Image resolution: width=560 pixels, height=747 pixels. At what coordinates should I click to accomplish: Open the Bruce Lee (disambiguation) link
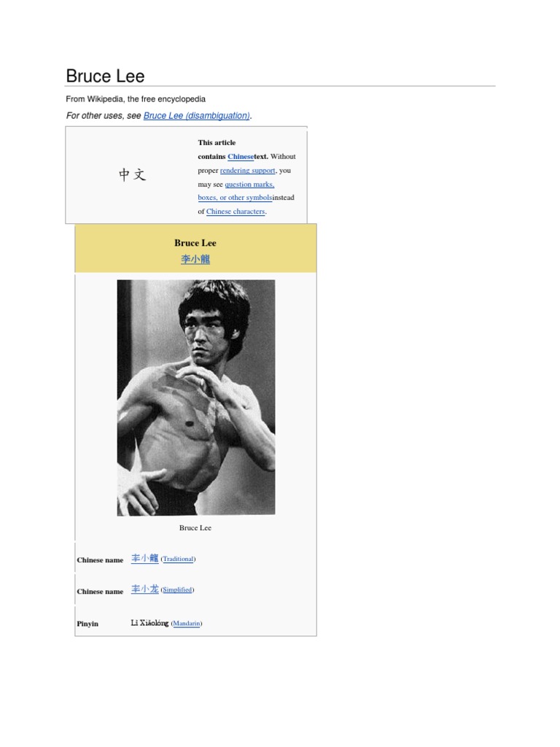pyautogui.click(x=197, y=116)
